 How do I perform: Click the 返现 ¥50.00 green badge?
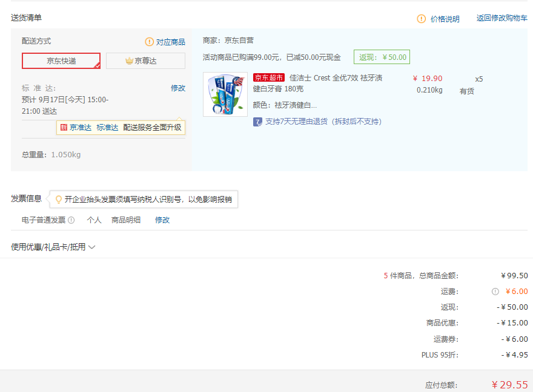[382, 57]
